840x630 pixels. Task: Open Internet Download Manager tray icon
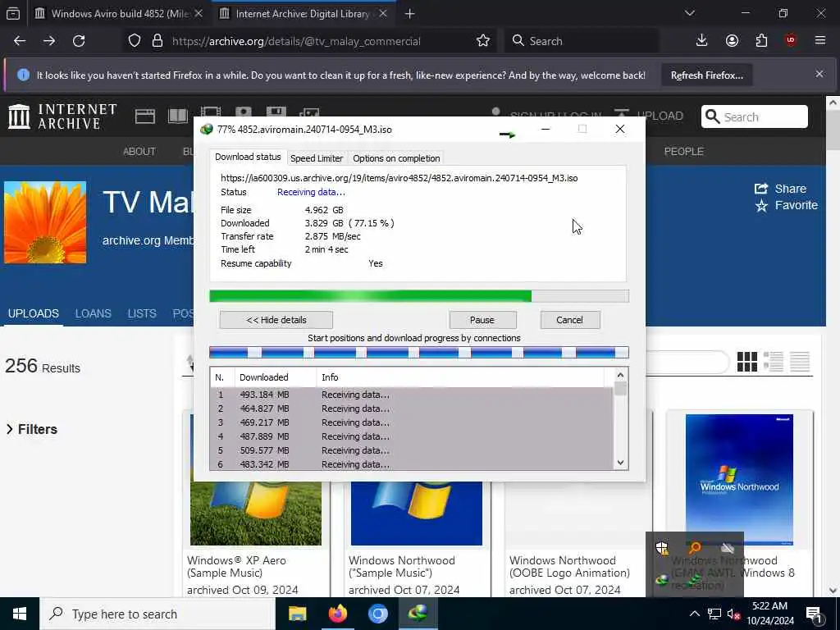pyautogui.click(x=662, y=580)
